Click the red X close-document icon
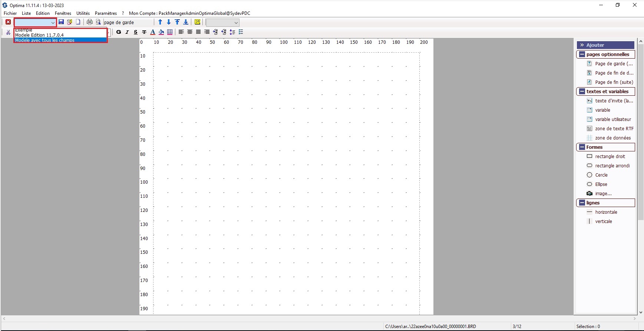644x331 pixels. click(x=8, y=22)
